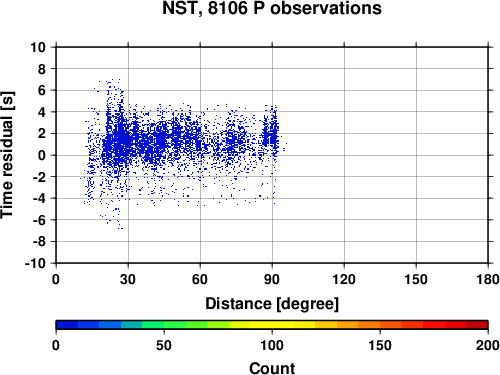Screen dimensions: 500x375
Task: Click the outlier points near -6 seconds
Action: click(113, 218)
